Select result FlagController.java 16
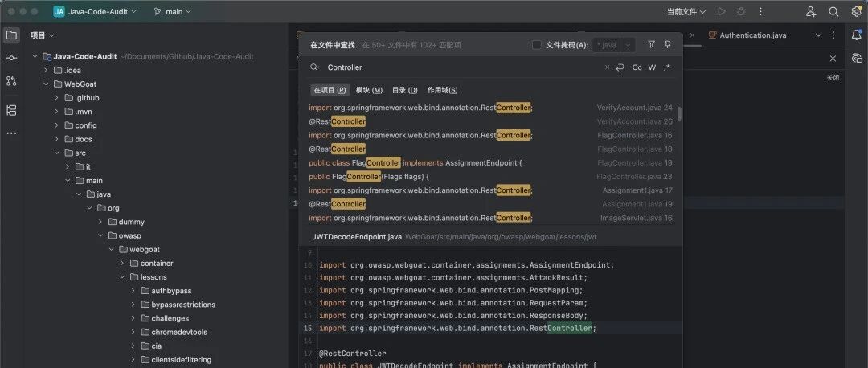 [x=490, y=136]
